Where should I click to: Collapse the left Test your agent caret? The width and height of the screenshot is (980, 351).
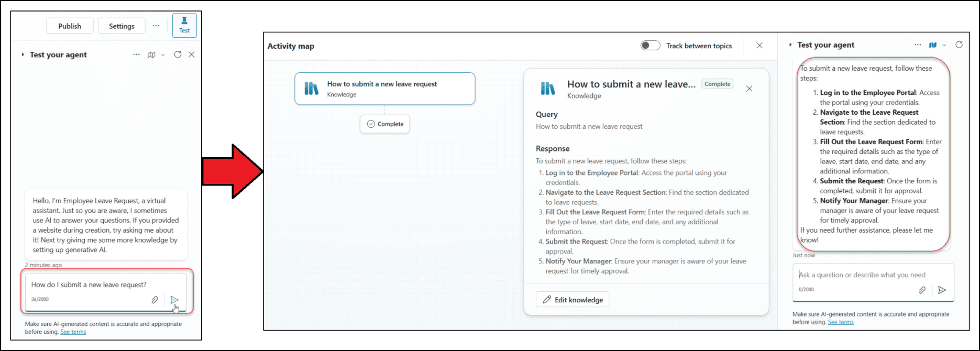click(x=23, y=54)
